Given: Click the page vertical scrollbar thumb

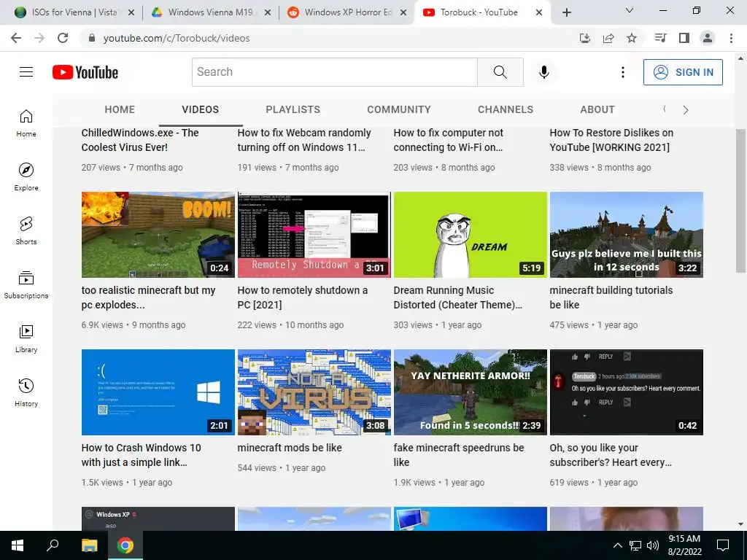Looking at the screenshot, I should coord(740,200).
